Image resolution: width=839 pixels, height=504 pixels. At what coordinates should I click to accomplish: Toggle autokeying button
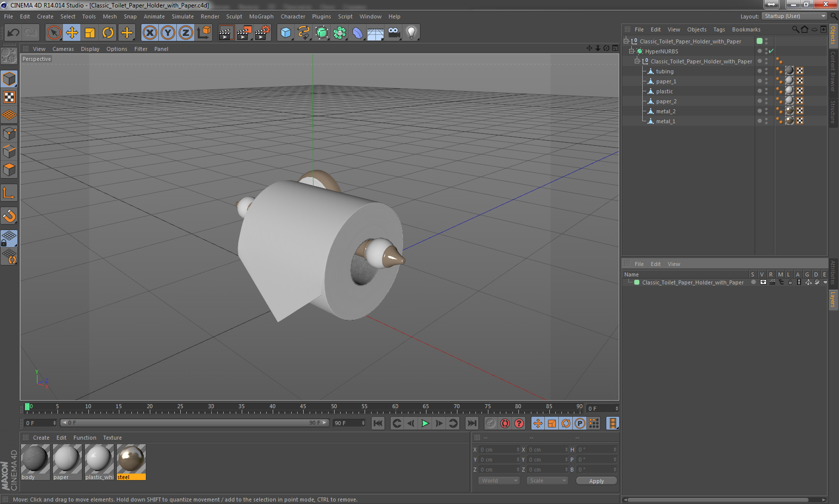click(505, 423)
